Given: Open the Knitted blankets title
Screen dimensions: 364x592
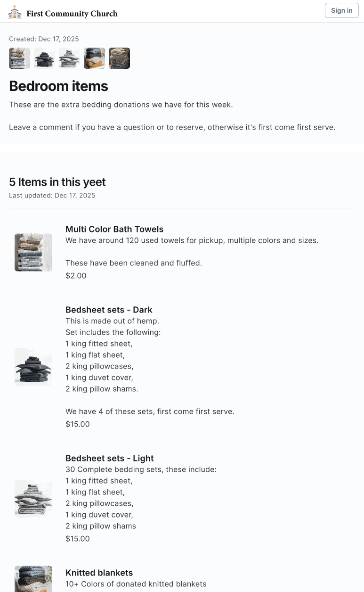Looking at the screenshot, I should click(x=99, y=573).
